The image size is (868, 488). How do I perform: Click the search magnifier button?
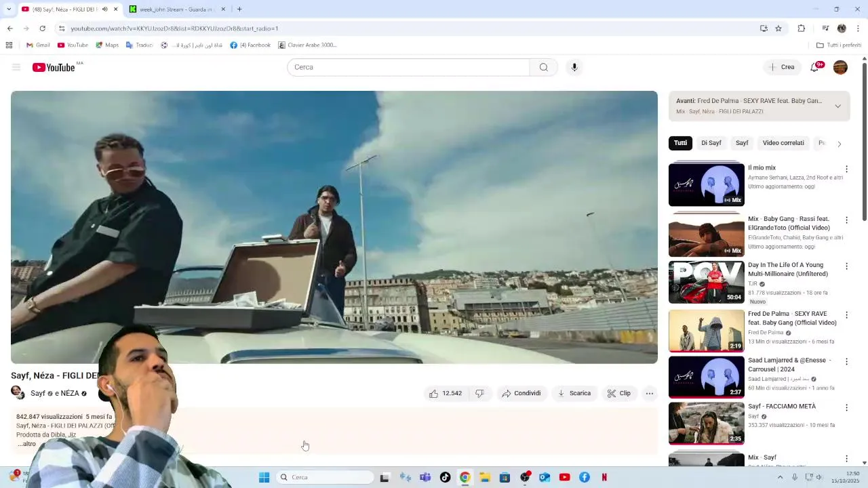[x=544, y=67]
